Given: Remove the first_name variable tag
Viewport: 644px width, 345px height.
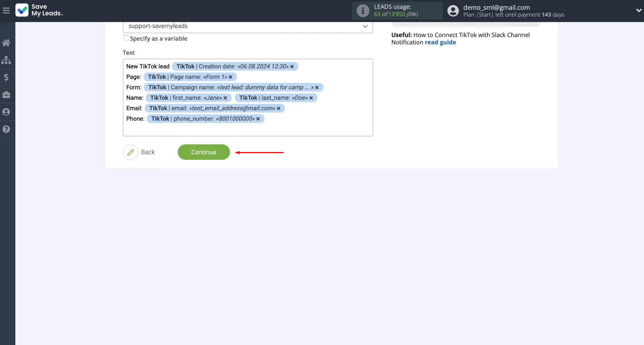Looking at the screenshot, I should (x=225, y=98).
